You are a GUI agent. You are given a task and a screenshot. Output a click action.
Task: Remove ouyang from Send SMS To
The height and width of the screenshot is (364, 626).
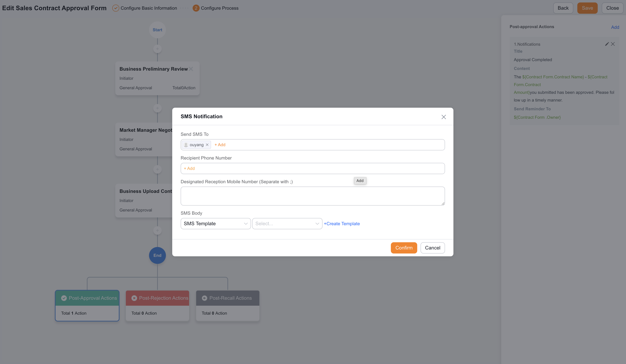[x=207, y=145]
